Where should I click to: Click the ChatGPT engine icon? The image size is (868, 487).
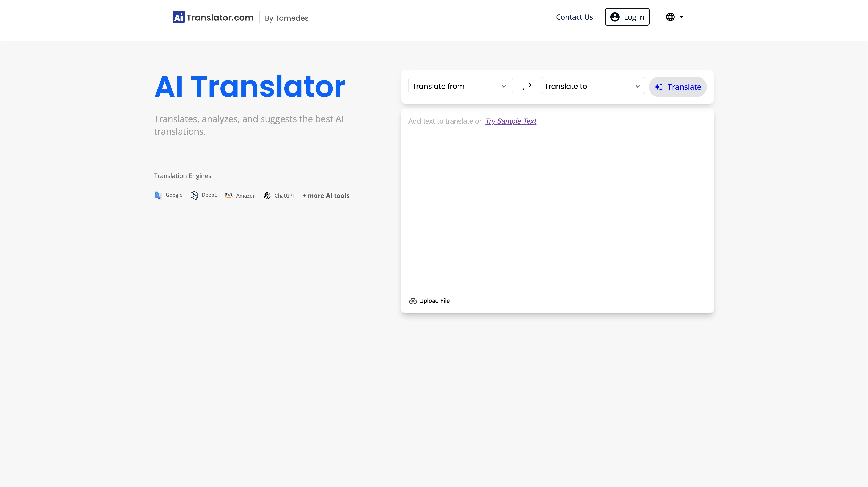click(267, 196)
